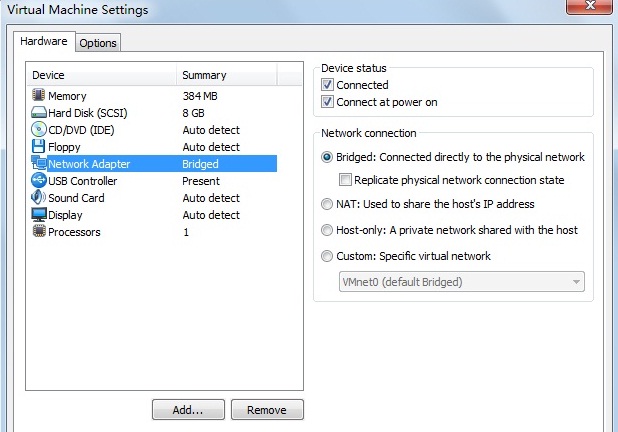The height and width of the screenshot is (432, 618).
Task: Select Custom: Specific virtual network option
Action: (327, 256)
